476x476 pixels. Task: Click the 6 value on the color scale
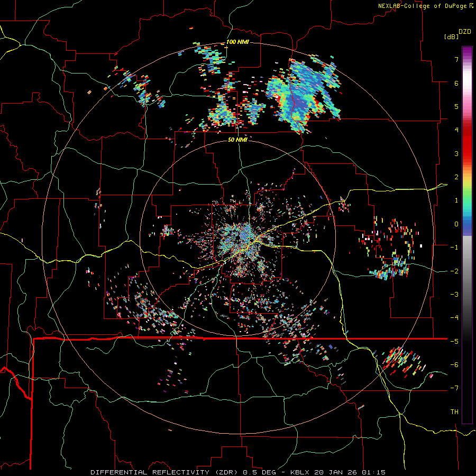(456, 83)
